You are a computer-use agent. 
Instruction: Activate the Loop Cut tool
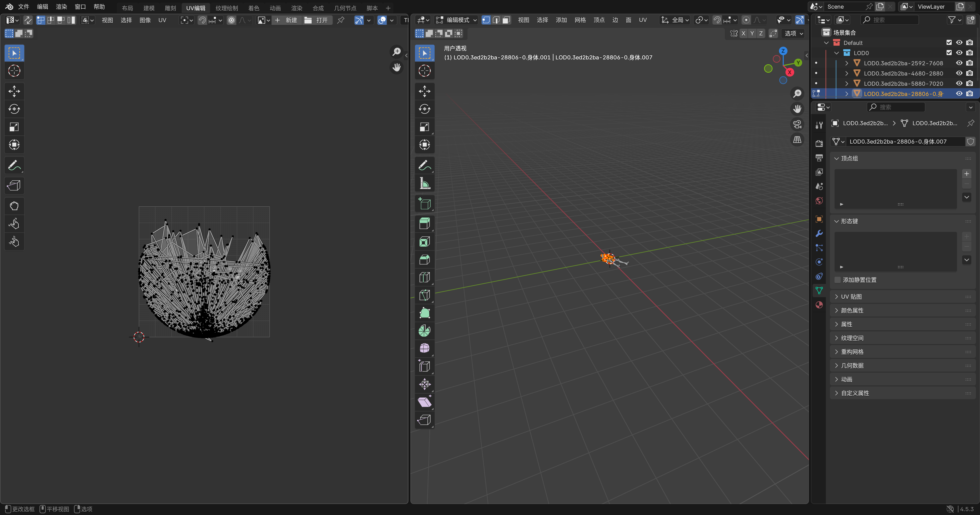pos(425,277)
